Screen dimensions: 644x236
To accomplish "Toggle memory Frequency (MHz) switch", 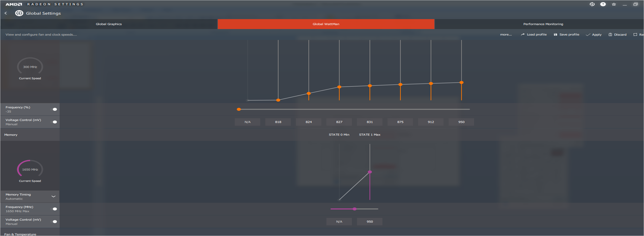I will [54, 209].
